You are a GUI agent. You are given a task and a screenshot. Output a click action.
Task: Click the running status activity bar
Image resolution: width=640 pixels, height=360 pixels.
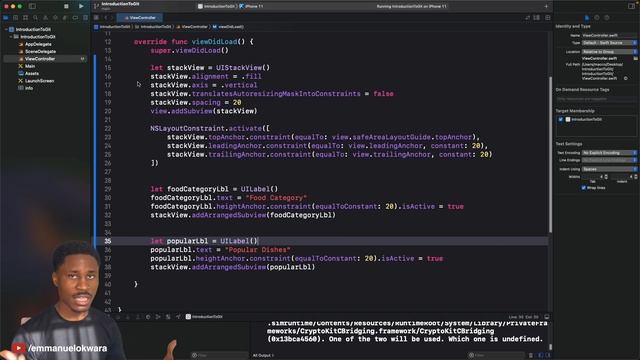tap(411, 7)
